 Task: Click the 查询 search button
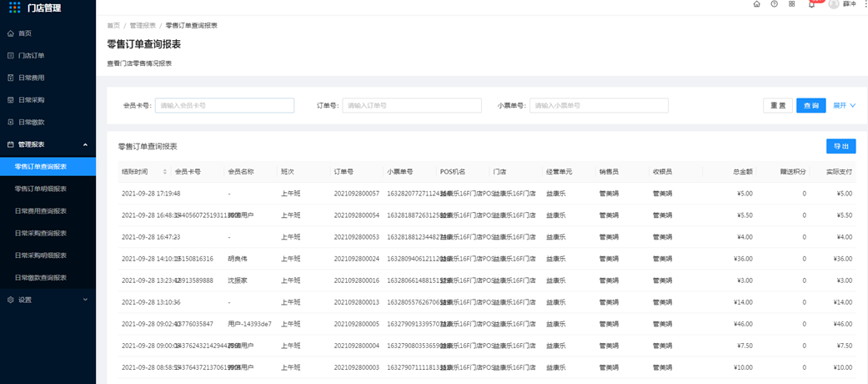pyautogui.click(x=811, y=105)
